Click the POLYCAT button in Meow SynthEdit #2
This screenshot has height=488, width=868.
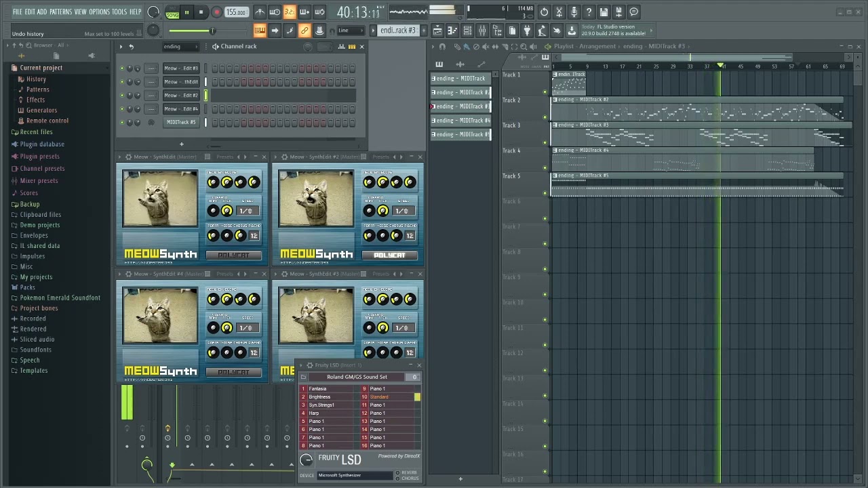[x=389, y=255]
